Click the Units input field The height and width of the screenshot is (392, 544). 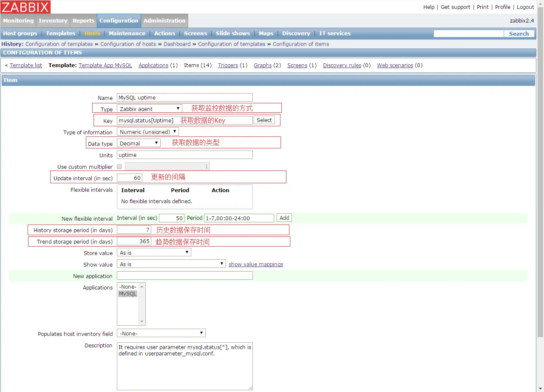pos(185,155)
